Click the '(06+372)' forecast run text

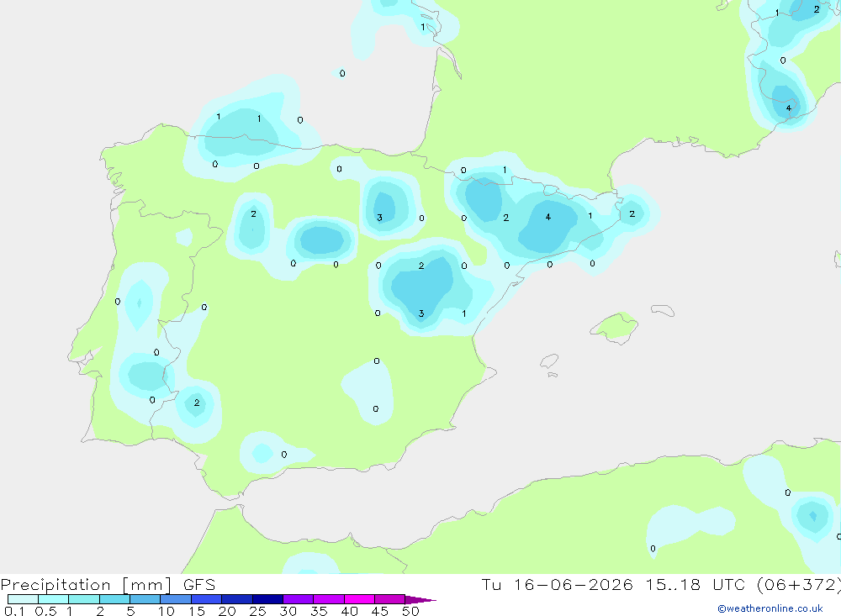click(799, 585)
